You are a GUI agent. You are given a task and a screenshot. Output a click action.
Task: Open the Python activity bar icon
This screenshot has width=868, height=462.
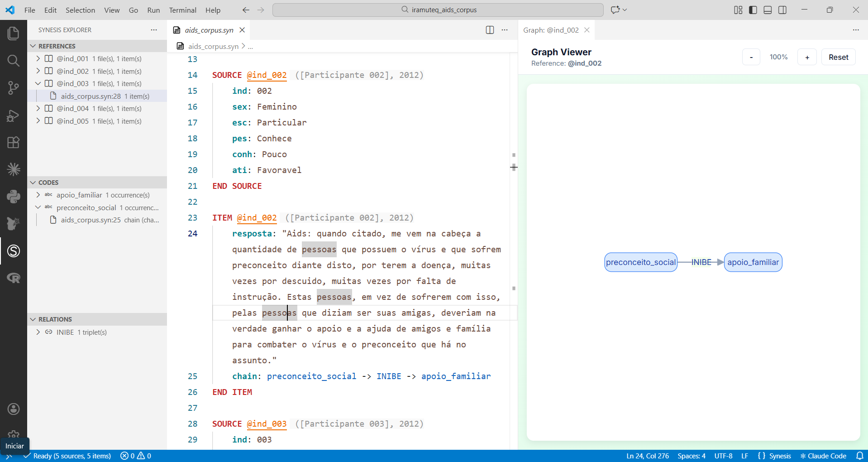(14, 197)
